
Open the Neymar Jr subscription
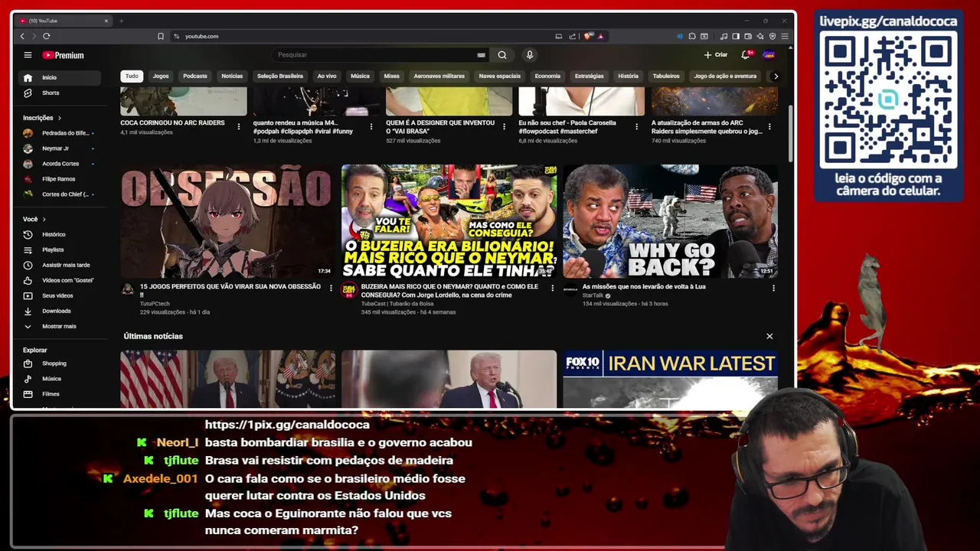60,148
